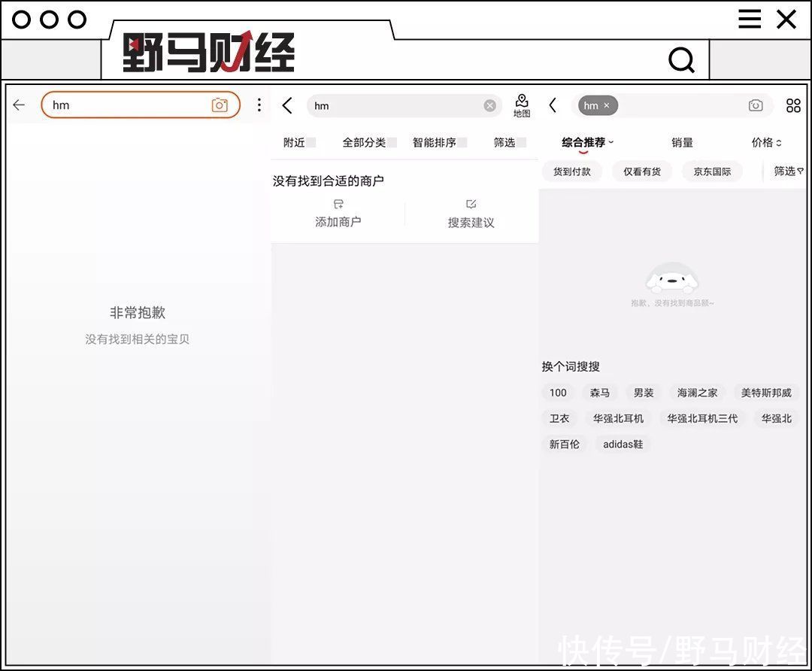Image resolution: width=812 pixels, height=671 pixels.
Task: Switch to grid view using the top-right grid icon
Action: click(x=793, y=105)
